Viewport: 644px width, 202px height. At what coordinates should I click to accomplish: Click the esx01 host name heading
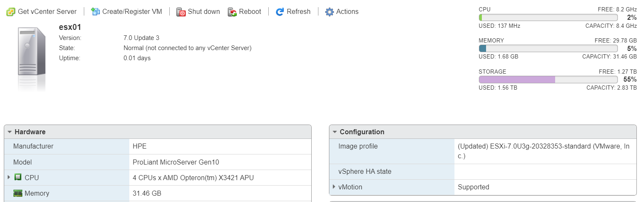(x=70, y=27)
